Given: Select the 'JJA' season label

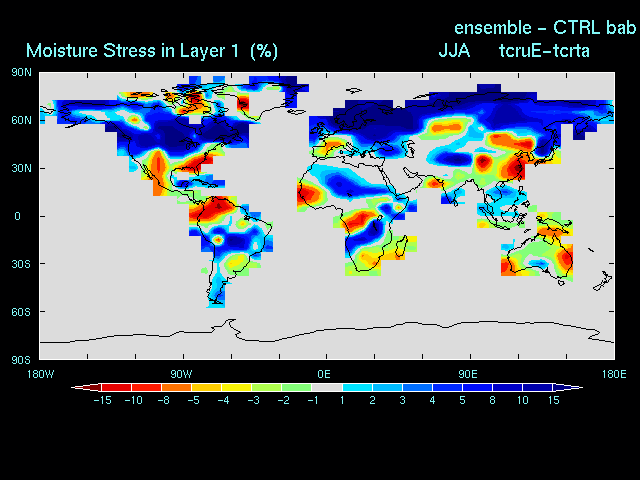Looking at the screenshot, I should tap(455, 50).
